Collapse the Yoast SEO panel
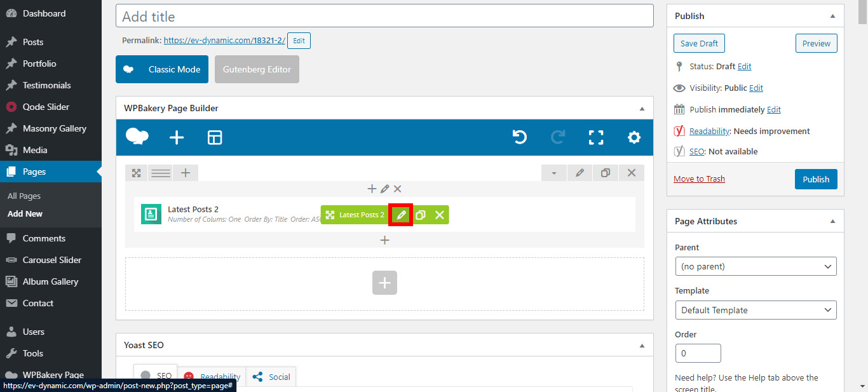 click(642, 345)
